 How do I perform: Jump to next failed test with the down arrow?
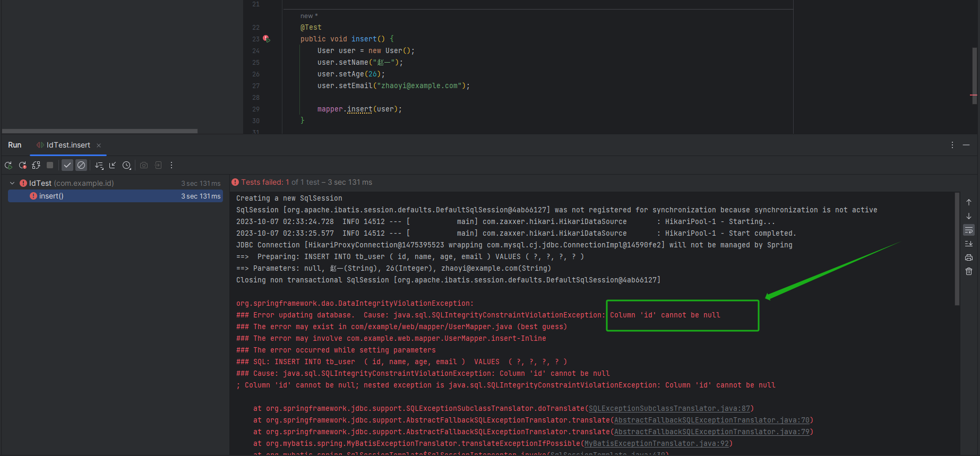click(969, 216)
